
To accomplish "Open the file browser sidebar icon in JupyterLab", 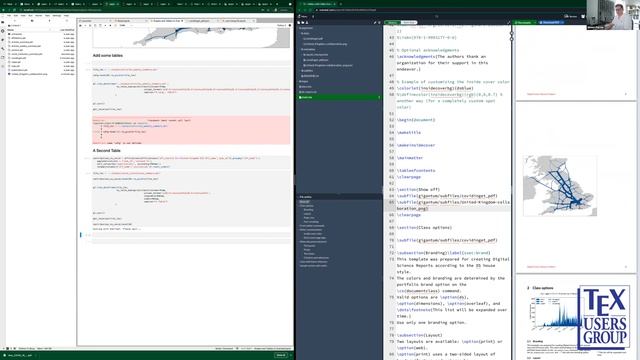I will pos(3,22).
